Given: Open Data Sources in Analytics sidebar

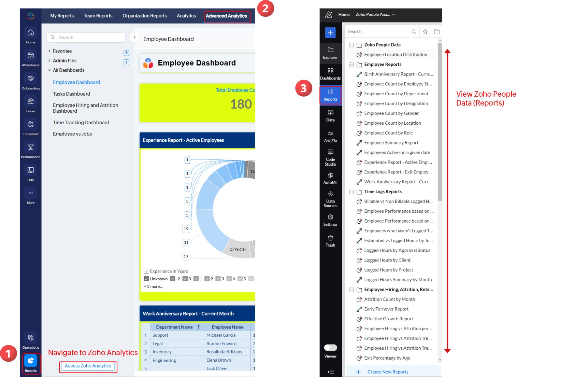Looking at the screenshot, I should (330, 199).
